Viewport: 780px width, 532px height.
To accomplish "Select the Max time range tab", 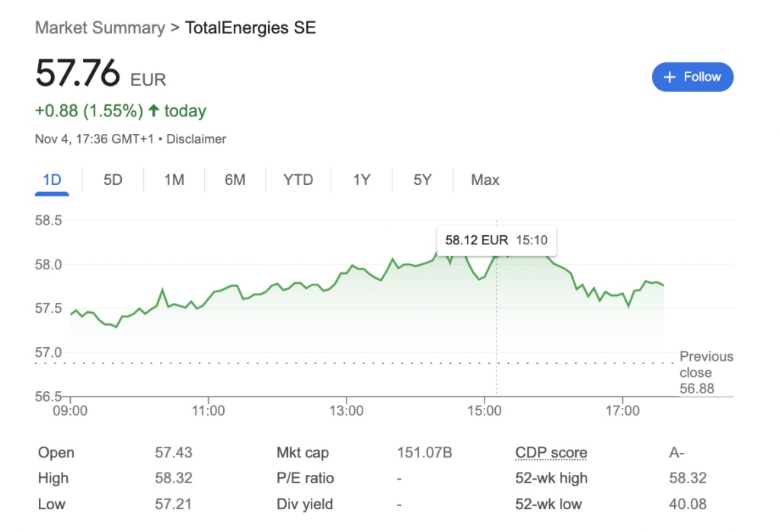I will coord(485,180).
